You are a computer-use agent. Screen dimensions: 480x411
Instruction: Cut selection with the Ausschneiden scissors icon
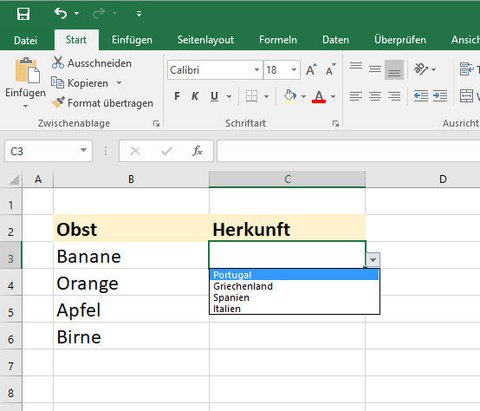pyautogui.click(x=58, y=63)
